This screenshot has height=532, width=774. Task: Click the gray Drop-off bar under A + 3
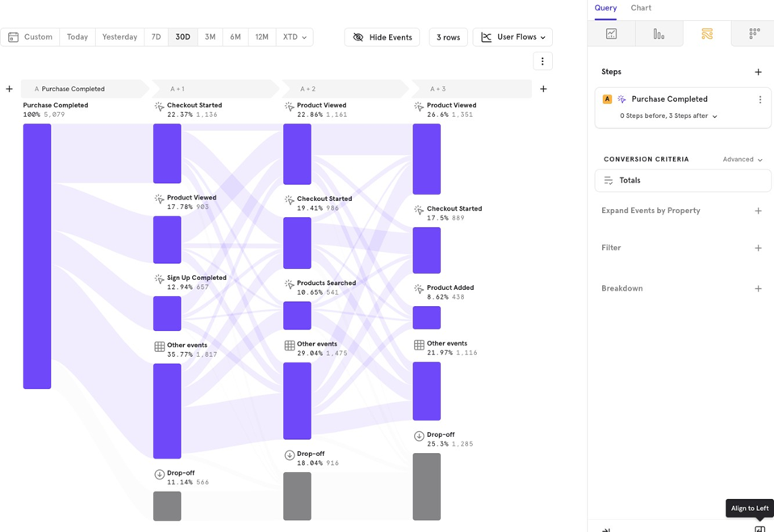pos(426,486)
